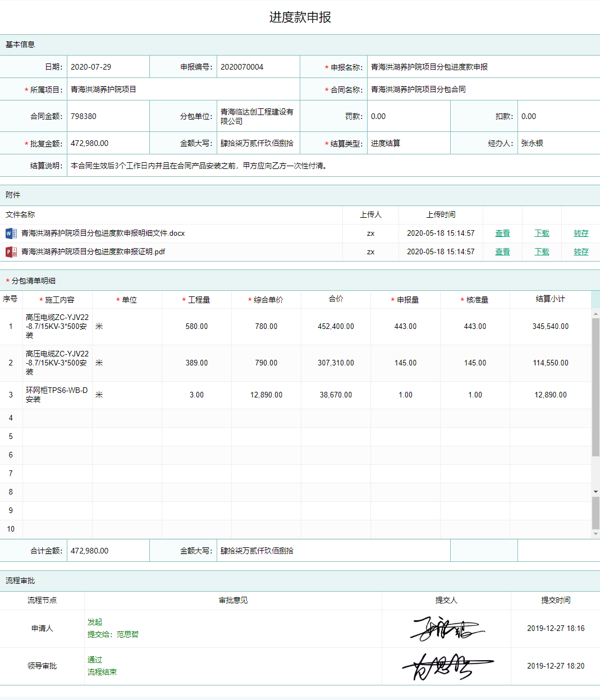
Task: Click the 核准量 column header
Action: [475, 300]
